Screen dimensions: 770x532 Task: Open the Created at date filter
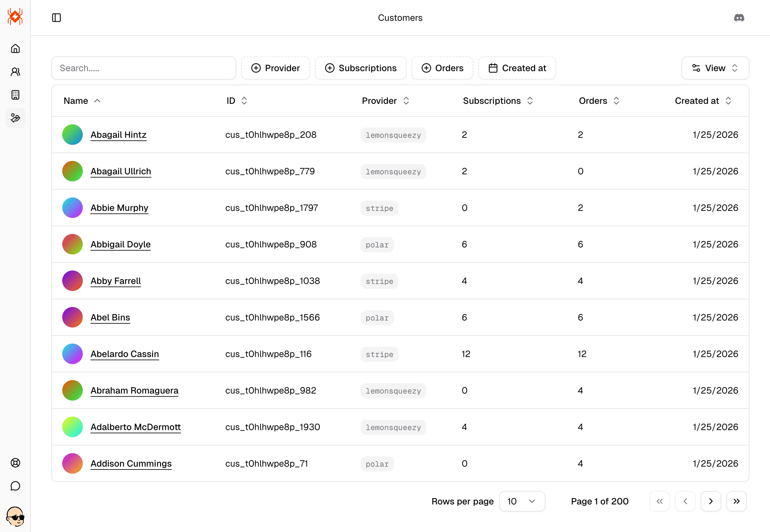[517, 68]
